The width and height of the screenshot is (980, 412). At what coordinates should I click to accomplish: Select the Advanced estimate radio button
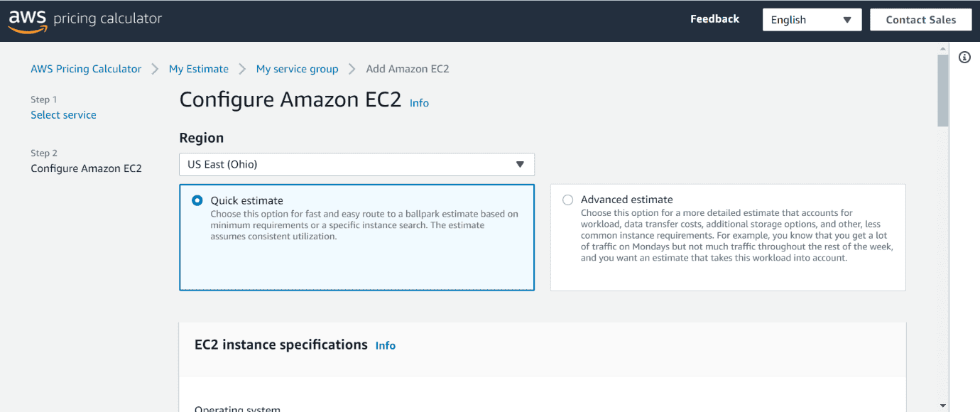[x=567, y=200]
